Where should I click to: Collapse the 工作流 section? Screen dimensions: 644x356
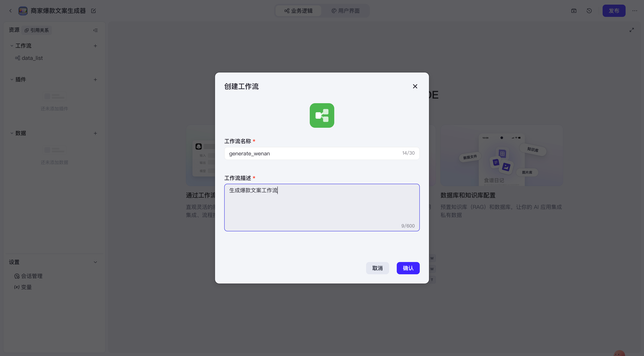pyautogui.click(x=12, y=46)
